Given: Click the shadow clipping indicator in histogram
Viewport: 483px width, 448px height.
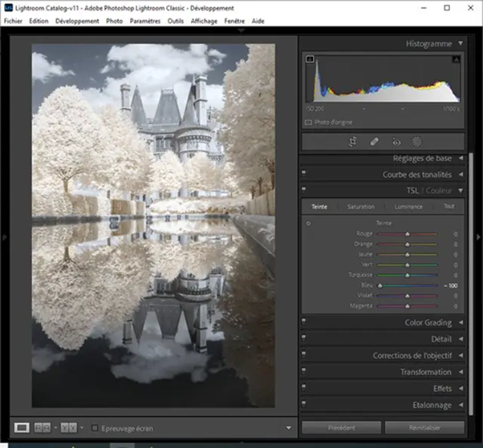Looking at the screenshot, I should 310,59.
